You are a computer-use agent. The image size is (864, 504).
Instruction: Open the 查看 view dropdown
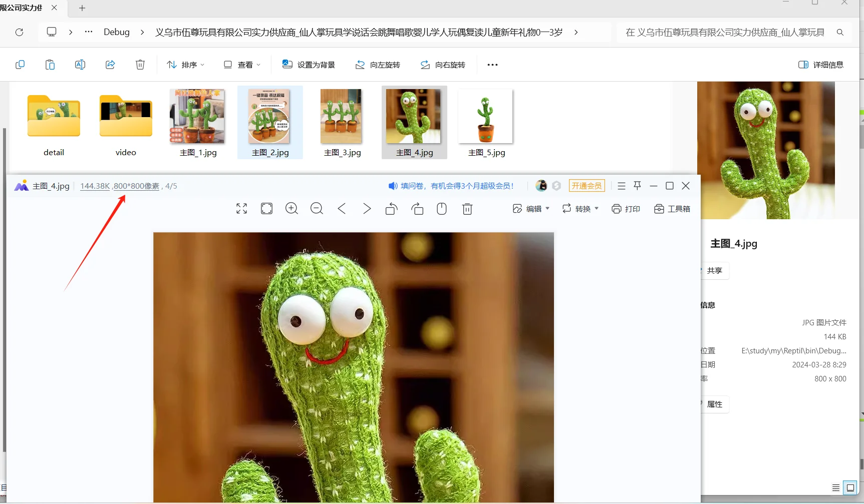coord(242,65)
